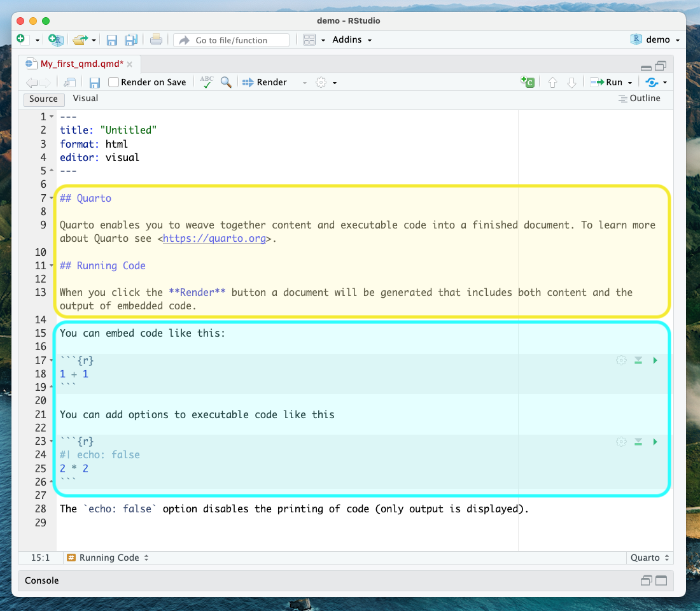The width and height of the screenshot is (700, 611).
Task: Run the current chunk at line 17
Action: pos(655,360)
